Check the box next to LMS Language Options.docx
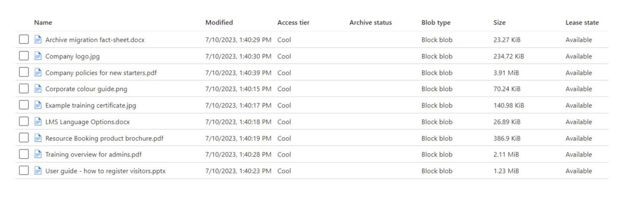 tap(24, 121)
